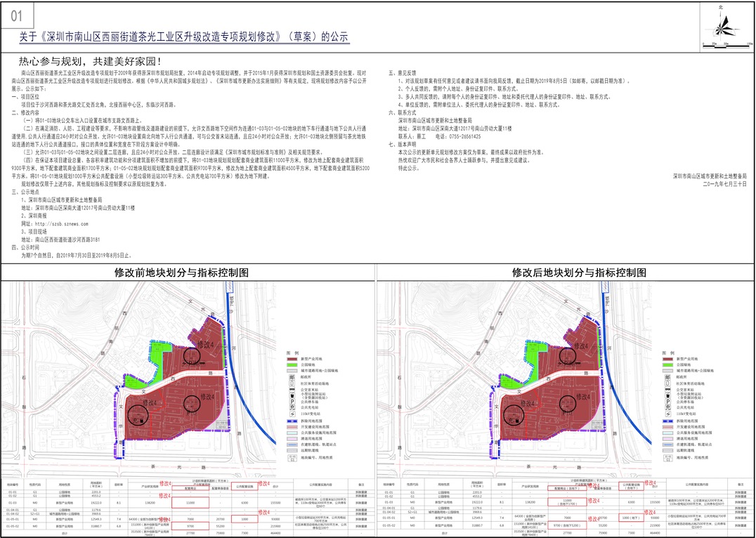Screen dimensions: 756x538
Task: Click the page number box '01'
Action: click(16, 16)
